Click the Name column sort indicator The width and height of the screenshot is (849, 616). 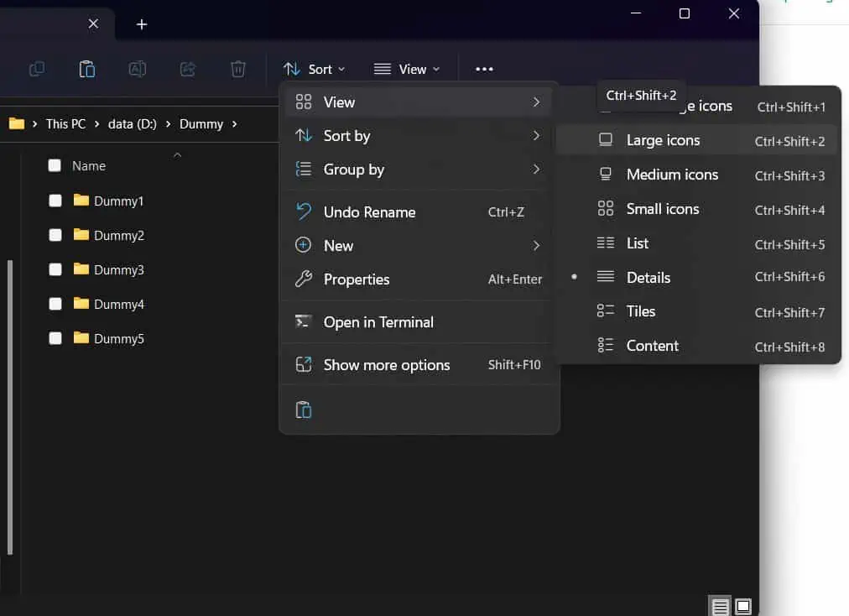(x=177, y=154)
